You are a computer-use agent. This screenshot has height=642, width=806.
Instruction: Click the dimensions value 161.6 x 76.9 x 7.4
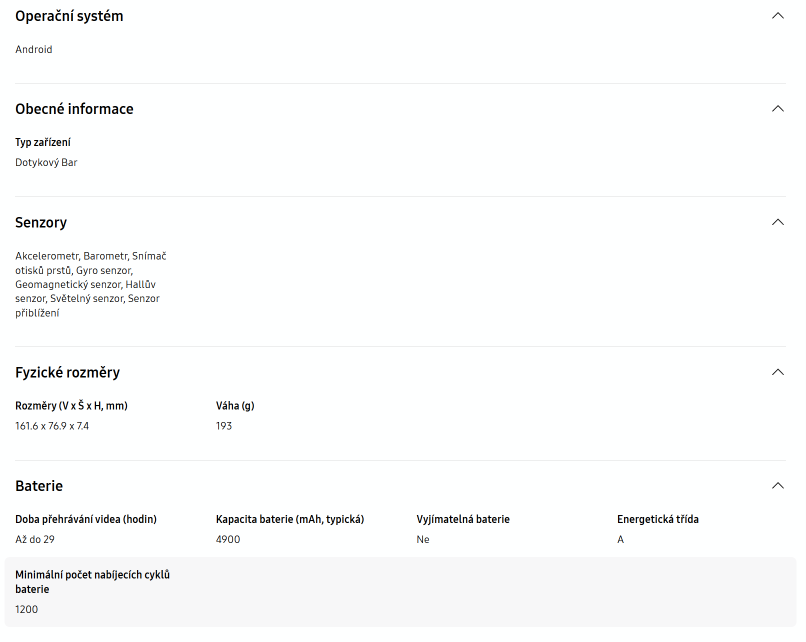[52, 426]
